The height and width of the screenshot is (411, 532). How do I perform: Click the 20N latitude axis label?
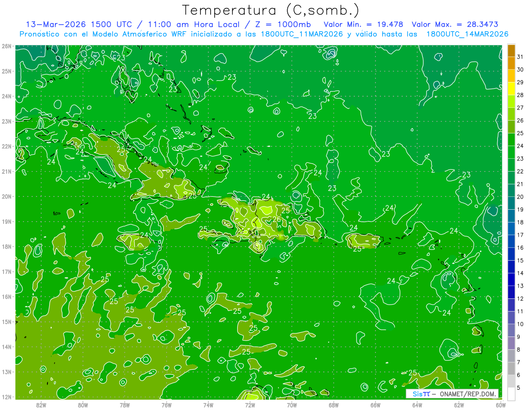click(6, 196)
